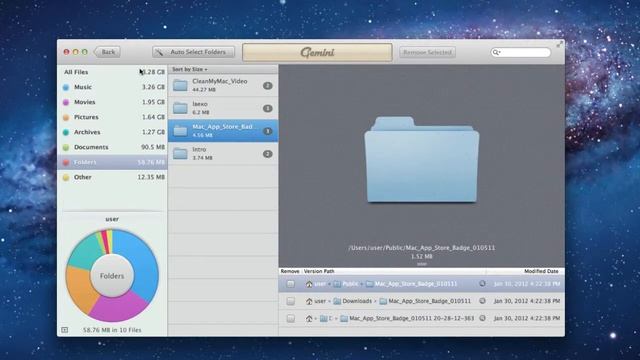This screenshot has height=360, width=640.
Task: Click the path text /Users/user/Public/Mac_App_Store_Badge_010511
Action: 421,248
